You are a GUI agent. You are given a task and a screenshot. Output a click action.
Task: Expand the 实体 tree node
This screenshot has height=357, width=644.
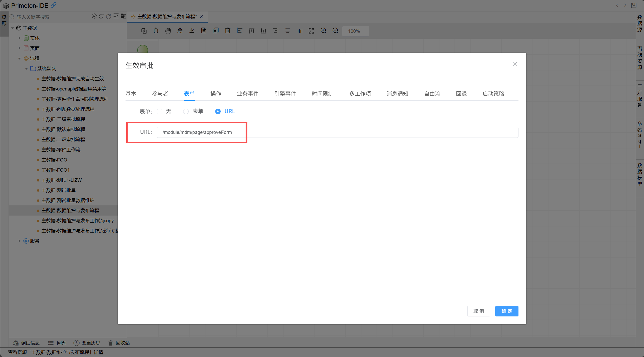coord(19,38)
